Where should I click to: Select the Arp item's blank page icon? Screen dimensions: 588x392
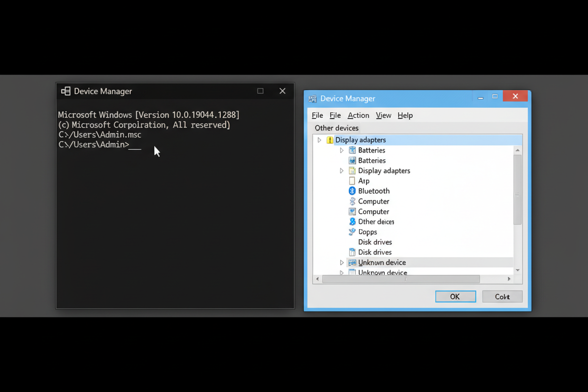click(352, 181)
